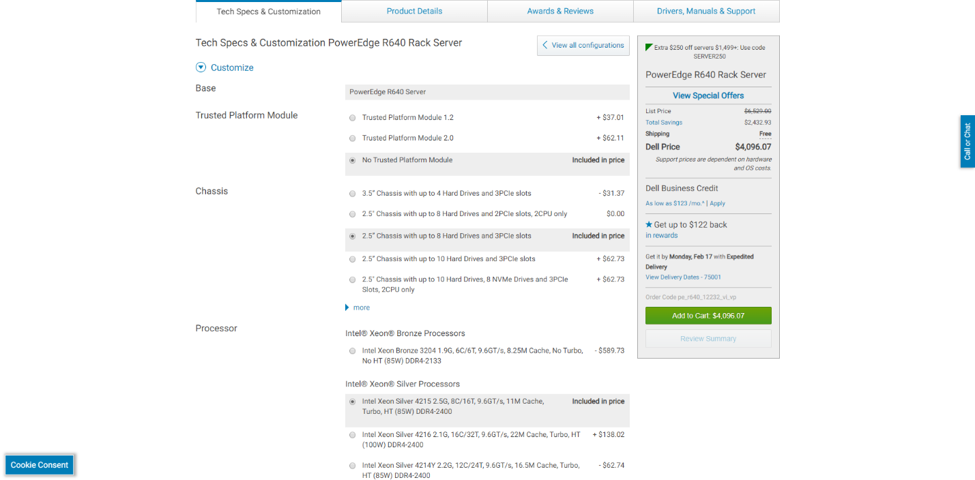Click the $0.00 chassis price

pos(615,214)
